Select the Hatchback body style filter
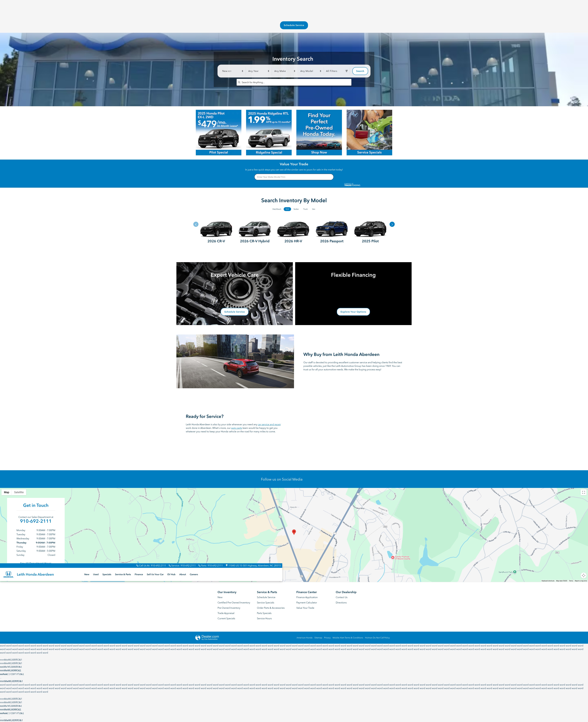 (x=277, y=209)
